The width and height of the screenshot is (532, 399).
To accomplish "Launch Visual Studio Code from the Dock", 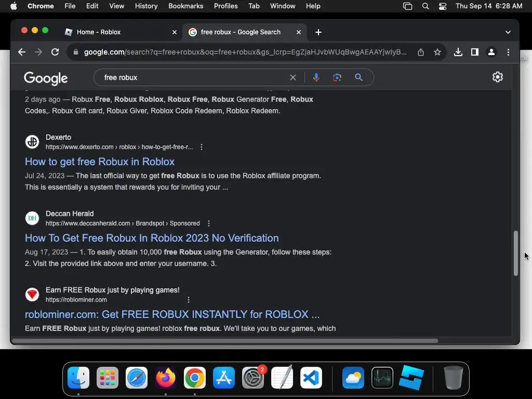I will coord(311,378).
